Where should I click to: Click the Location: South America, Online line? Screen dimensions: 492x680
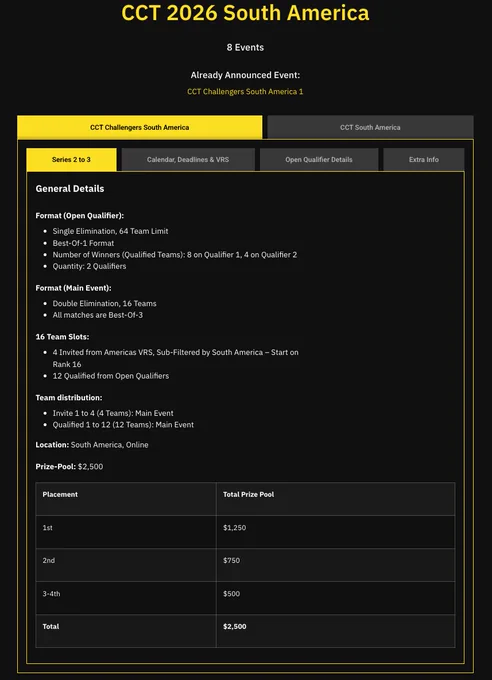pos(92,445)
